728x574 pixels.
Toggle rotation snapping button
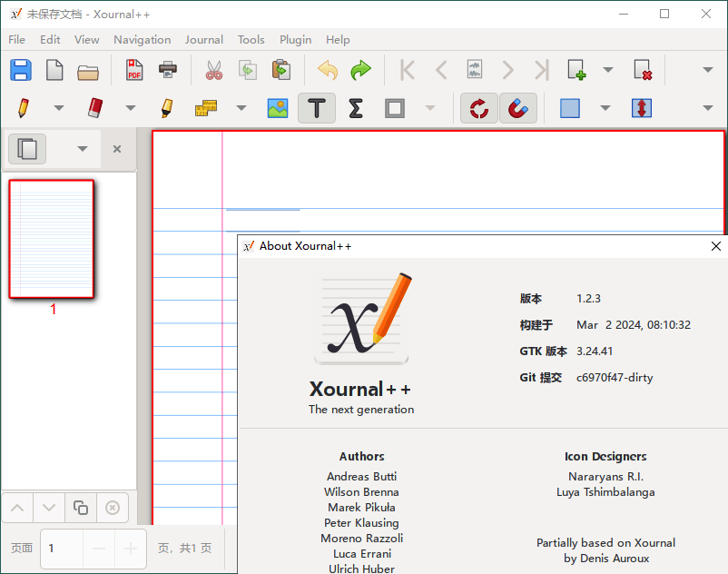[478, 108]
